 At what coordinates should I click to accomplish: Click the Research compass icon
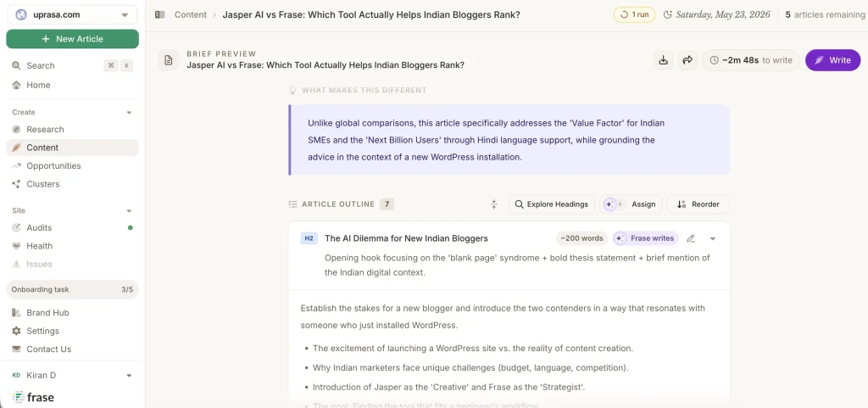point(16,129)
